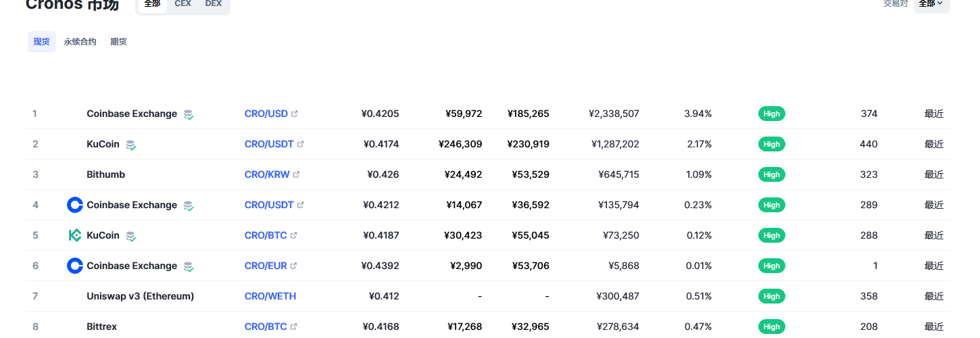Open the Bithumb exchange link
This screenshot has height=338, width=980.
pos(106,174)
